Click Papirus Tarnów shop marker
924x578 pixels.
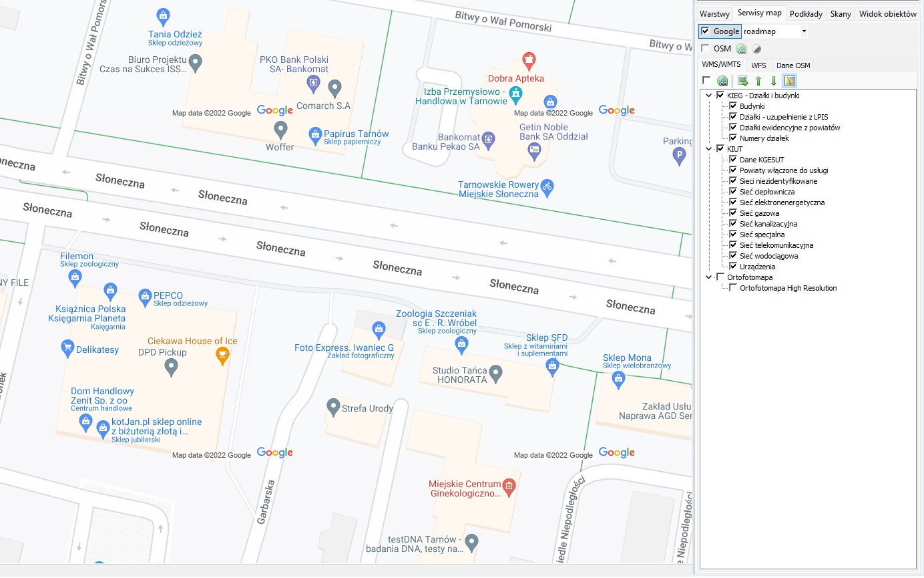[x=315, y=136]
